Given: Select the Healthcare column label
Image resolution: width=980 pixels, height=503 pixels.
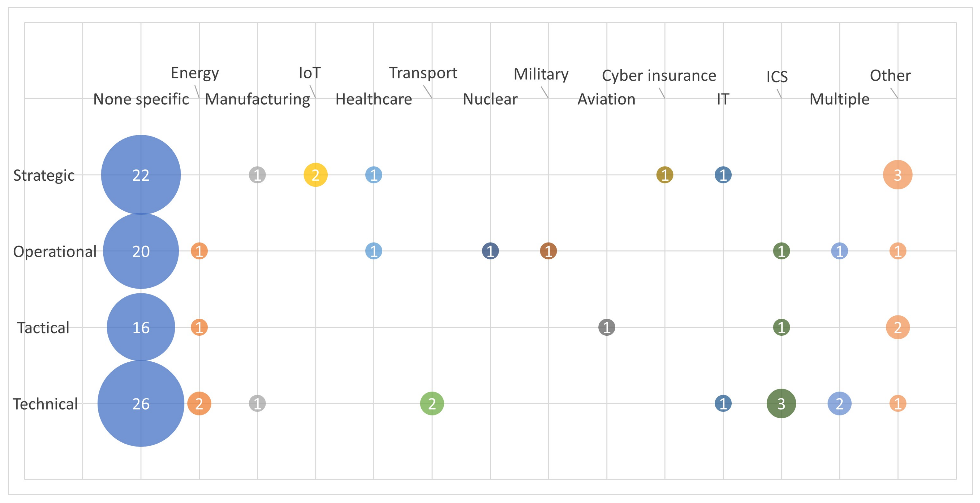Looking at the screenshot, I should [x=374, y=99].
